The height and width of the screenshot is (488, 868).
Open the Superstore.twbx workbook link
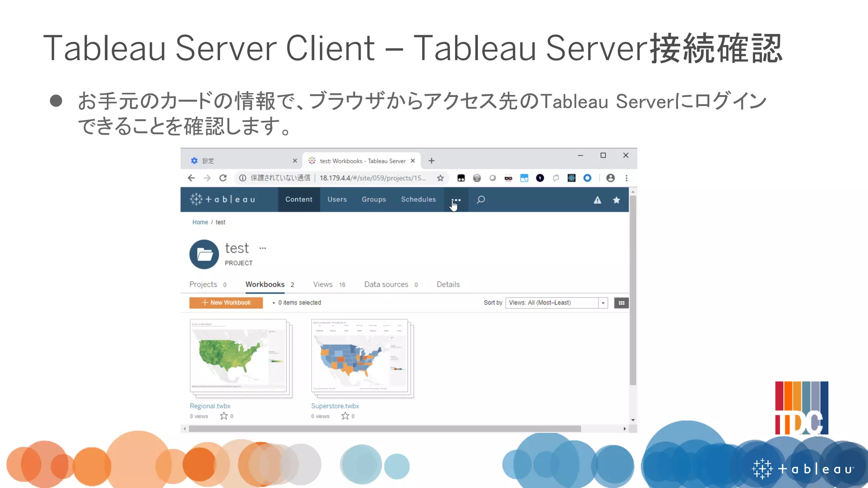point(335,406)
